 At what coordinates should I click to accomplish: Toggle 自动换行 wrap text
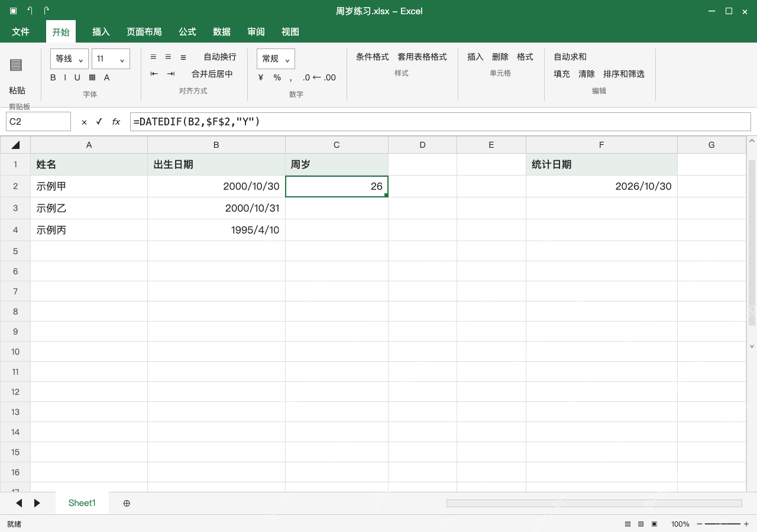coord(220,57)
